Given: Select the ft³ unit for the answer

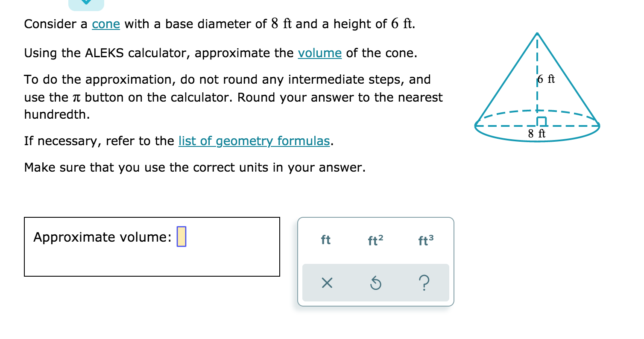Looking at the screenshot, I should point(424,240).
